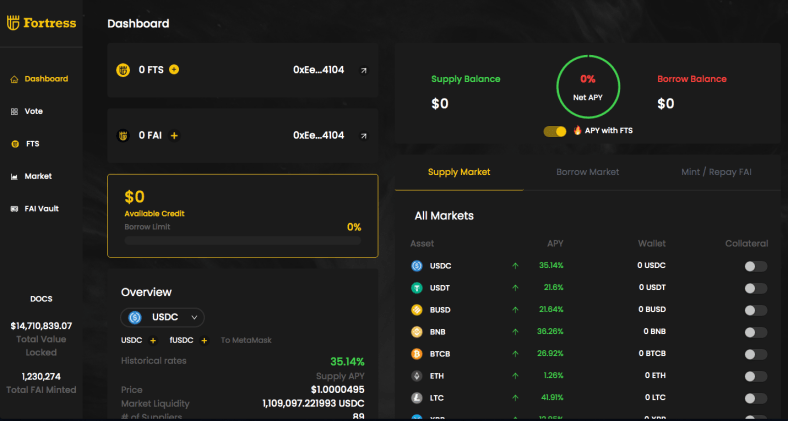Viewport: 788px width, 421px height.
Task: Click the FTS token icon in balance card
Action: 123,70
